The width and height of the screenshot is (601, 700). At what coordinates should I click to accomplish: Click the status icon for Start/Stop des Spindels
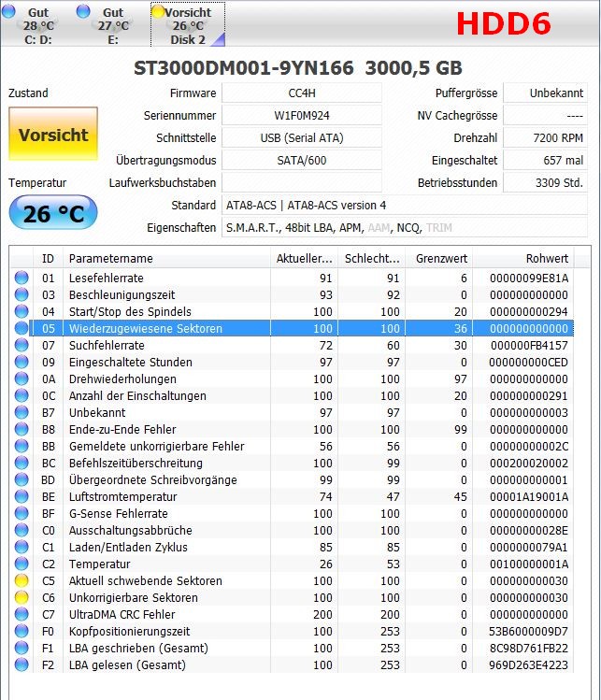tap(21, 311)
